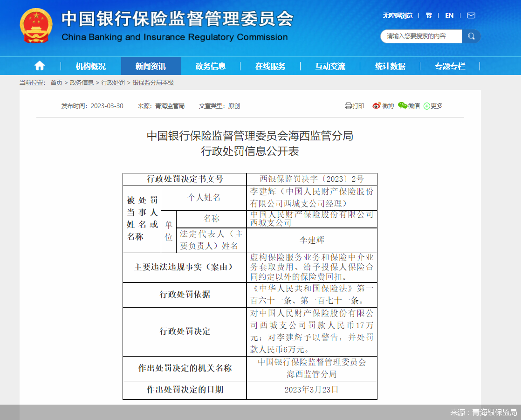Click the search input field
The height and width of the screenshot is (420, 521).
pos(419,36)
